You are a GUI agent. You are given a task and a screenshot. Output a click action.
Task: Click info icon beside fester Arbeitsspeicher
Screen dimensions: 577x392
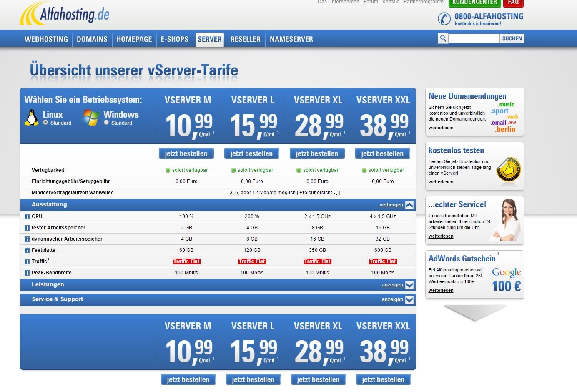point(27,228)
